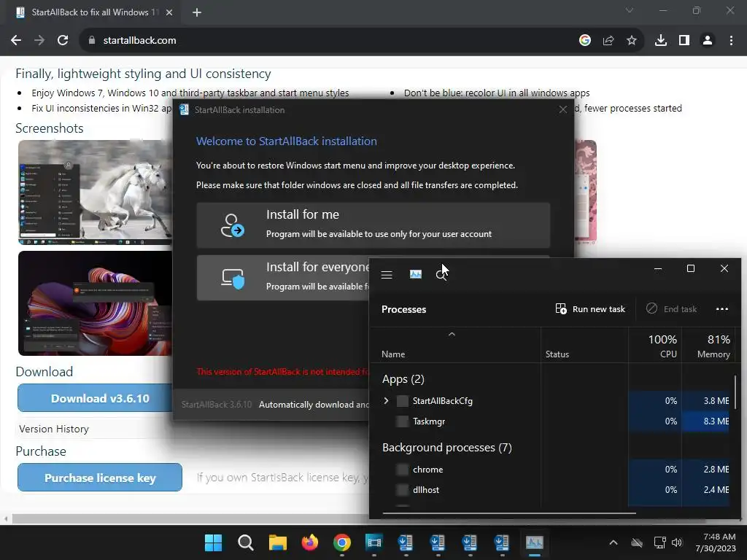
Task: Select the StartAllBack browser tab
Action: pos(94,12)
